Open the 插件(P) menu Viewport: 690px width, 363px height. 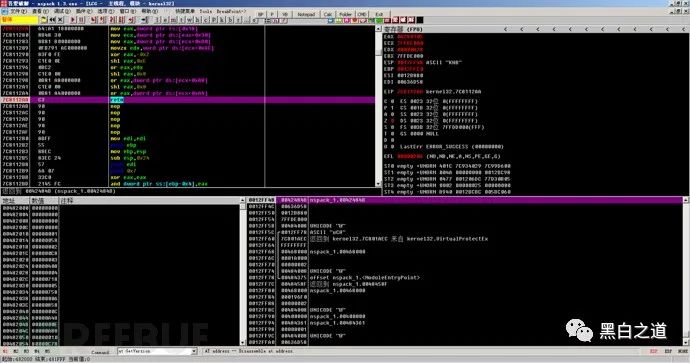click(x=84, y=11)
